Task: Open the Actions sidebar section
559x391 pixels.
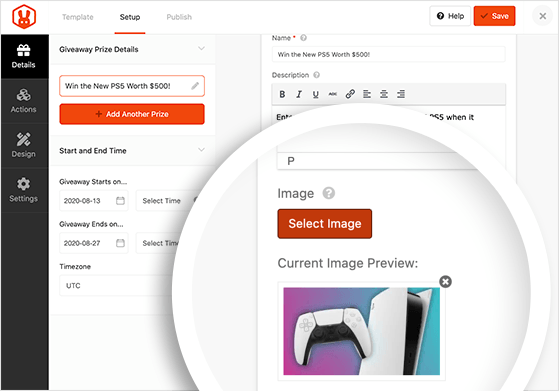Action: coord(24,101)
